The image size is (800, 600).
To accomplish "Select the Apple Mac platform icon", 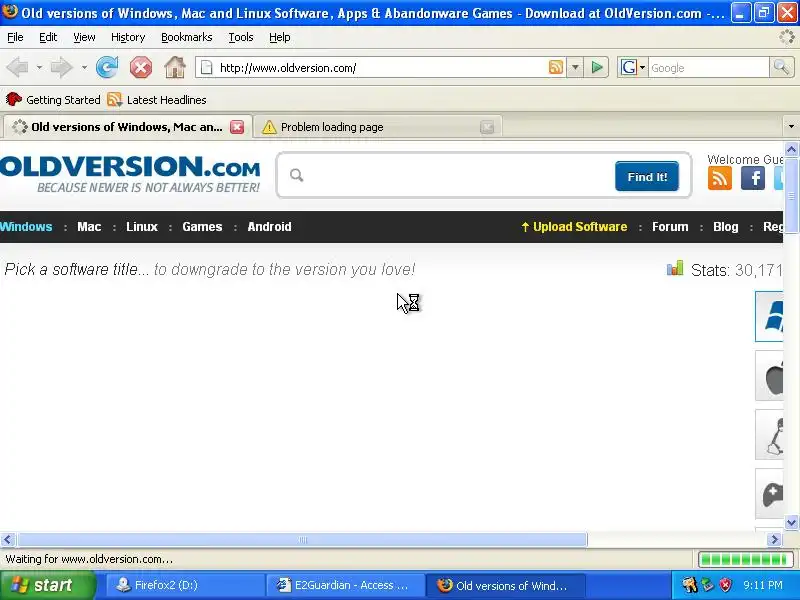I will coord(769,376).
